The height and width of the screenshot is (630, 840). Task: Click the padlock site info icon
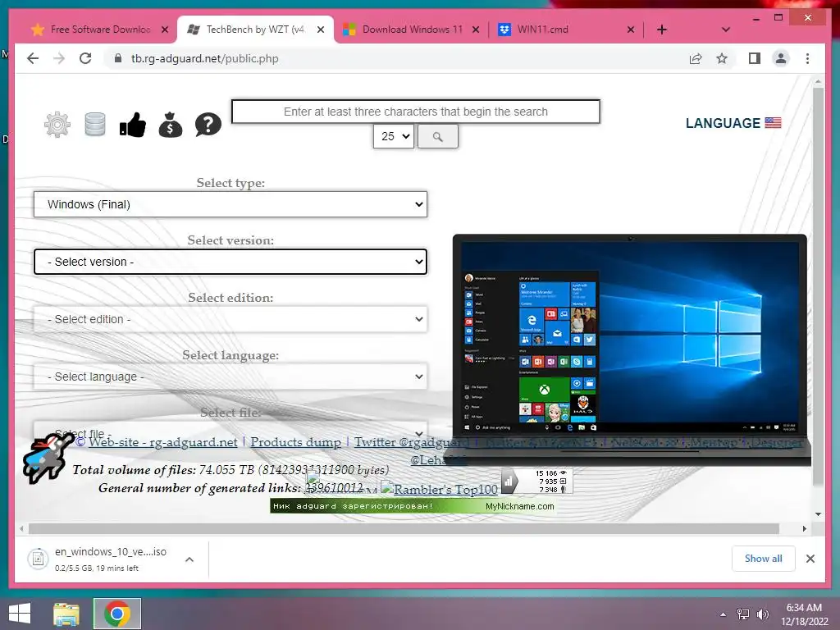click(x=118, y=58)
